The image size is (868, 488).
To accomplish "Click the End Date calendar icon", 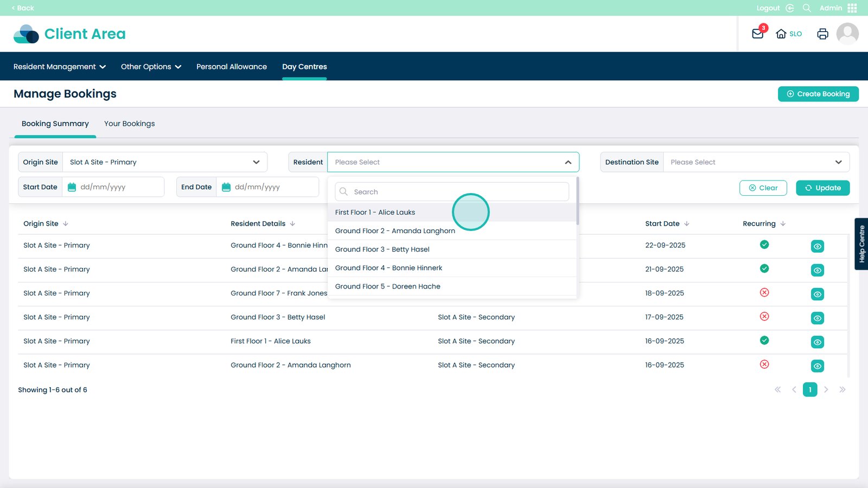I will coord(226,187).
